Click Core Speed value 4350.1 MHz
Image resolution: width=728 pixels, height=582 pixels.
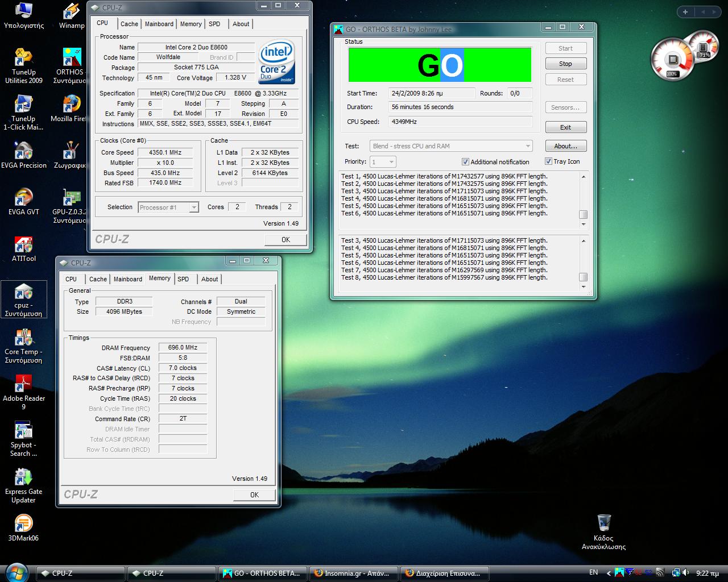pos(165,152)
